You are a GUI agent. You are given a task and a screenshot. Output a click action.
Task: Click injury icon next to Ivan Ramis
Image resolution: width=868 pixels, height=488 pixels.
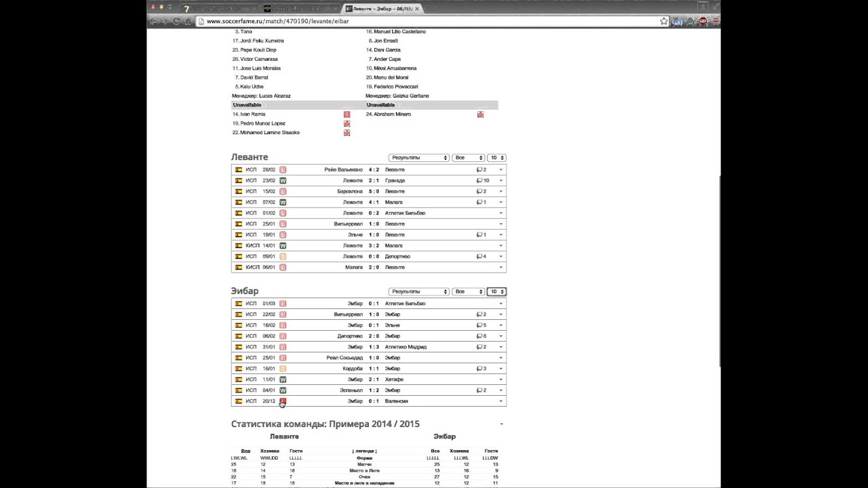coord(347,115)
